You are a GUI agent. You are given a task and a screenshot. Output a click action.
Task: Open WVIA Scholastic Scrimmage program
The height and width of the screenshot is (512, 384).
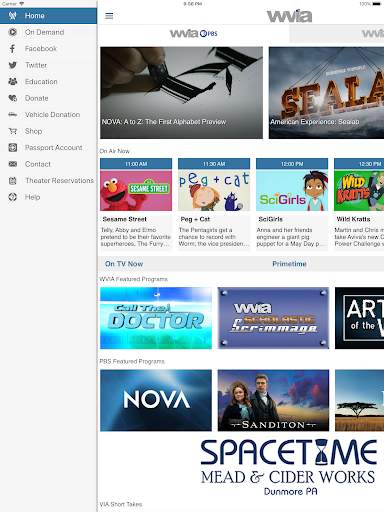pos(273,318)
